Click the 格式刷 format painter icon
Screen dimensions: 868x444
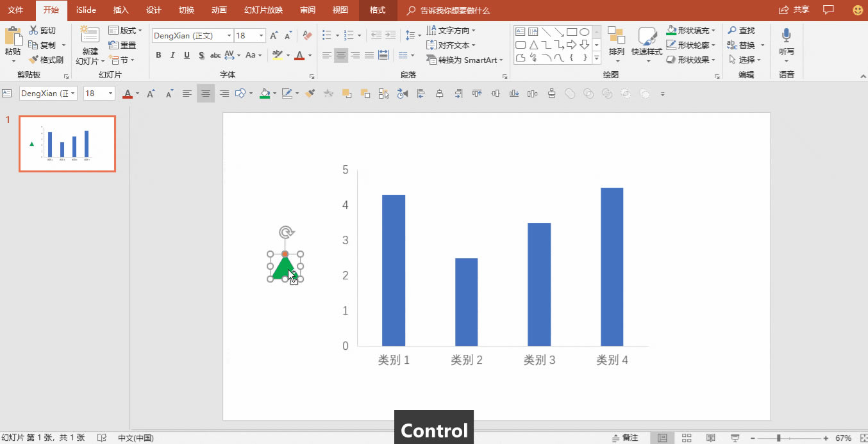click(33, 60)
